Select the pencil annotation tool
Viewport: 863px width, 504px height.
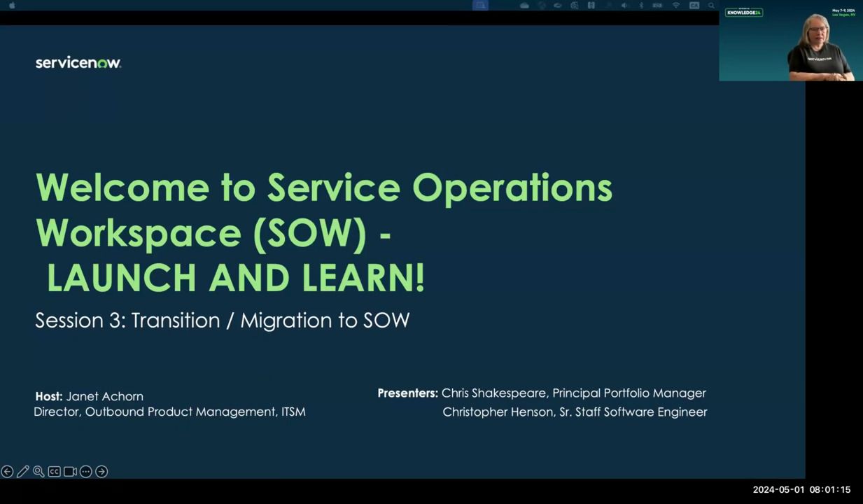point(22,471)
